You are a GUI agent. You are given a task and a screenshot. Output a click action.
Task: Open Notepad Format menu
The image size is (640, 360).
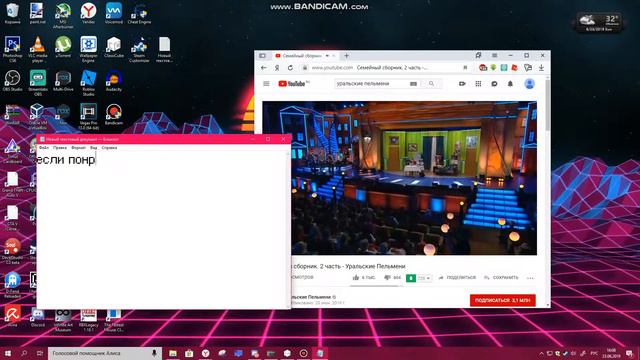coord(78,148)
